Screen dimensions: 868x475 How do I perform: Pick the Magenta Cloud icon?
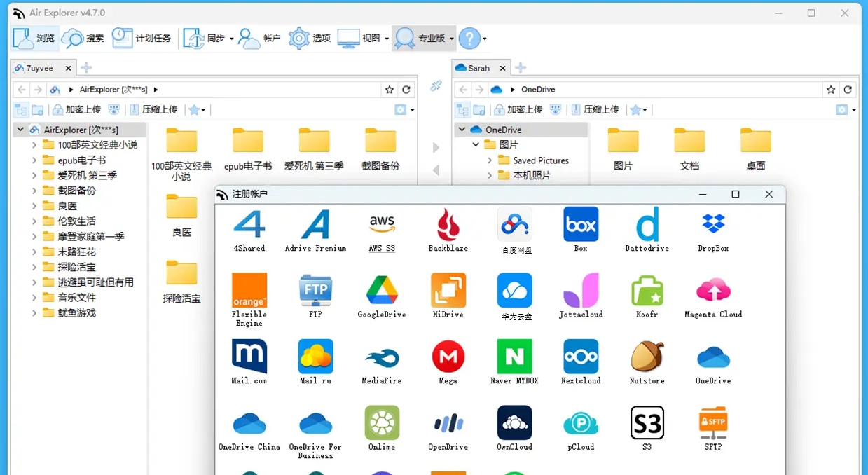pyautogui.click(x=713, y=290)
